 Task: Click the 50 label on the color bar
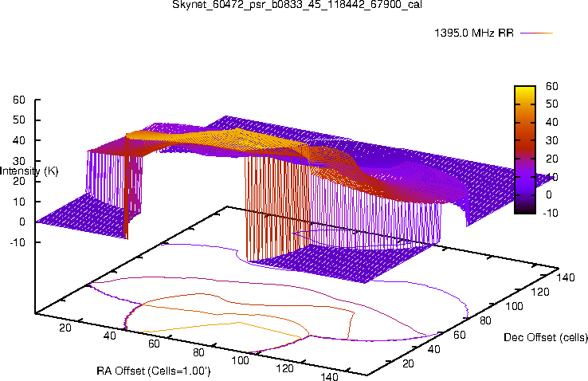pyautogui.click(x=552, y=104)
